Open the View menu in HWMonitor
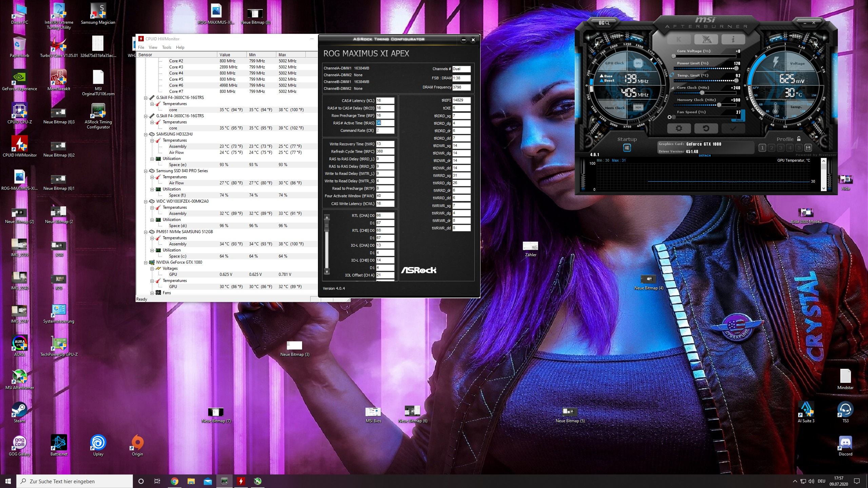Image resolution: width=868 pixels, height=488 pixels. click(x=153, y=47)
